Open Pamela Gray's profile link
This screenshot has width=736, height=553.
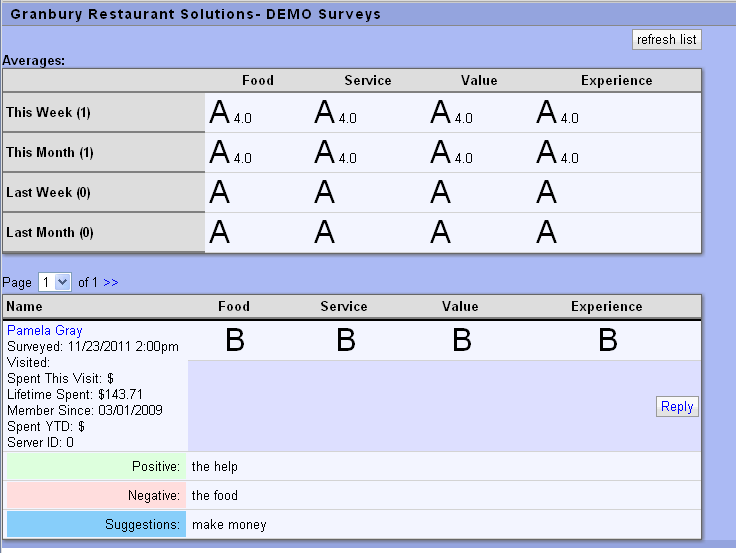(x=45, y=330)
